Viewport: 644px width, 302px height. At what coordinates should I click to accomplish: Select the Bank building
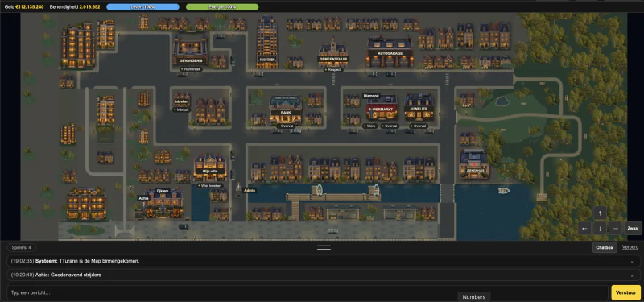pos(286,110)
